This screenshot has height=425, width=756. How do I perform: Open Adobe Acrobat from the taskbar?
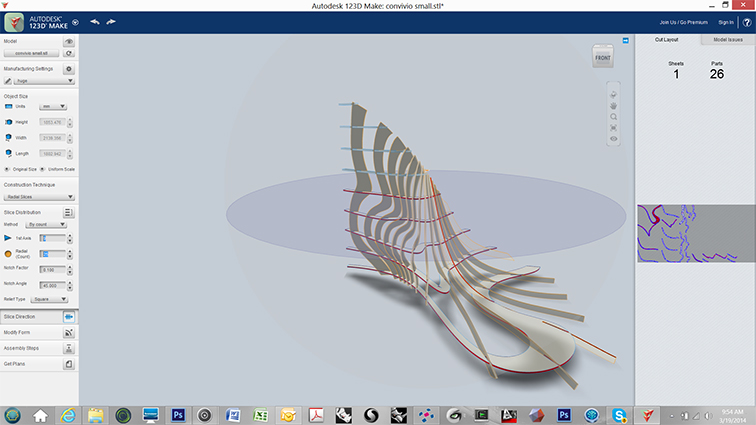[x=316, y=415]
